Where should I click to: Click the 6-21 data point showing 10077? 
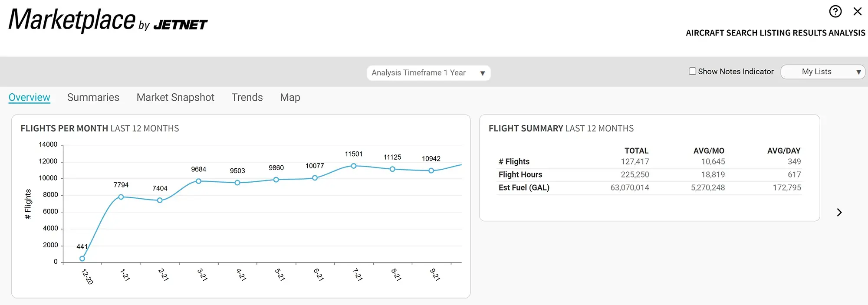(x=315, y=178)
